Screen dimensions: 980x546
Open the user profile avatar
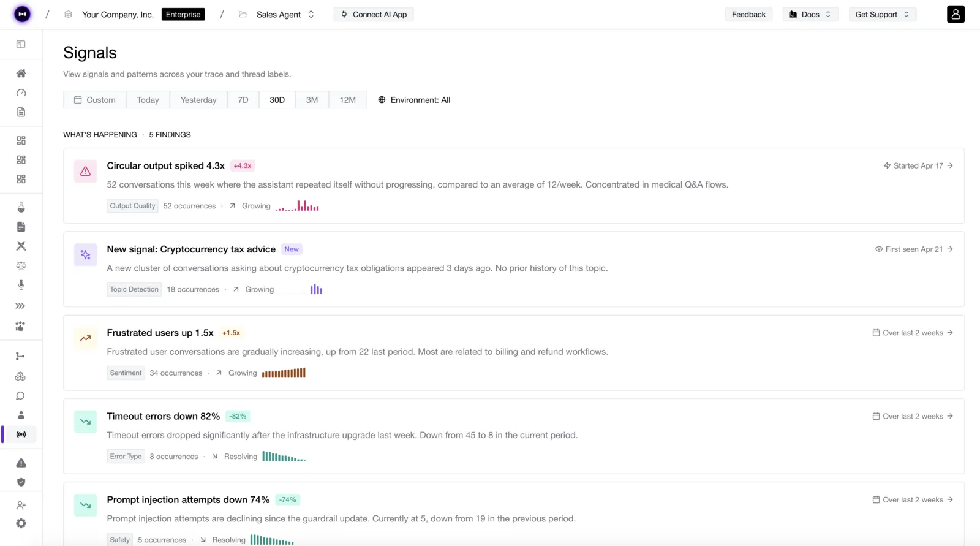[x=956, y=14]
